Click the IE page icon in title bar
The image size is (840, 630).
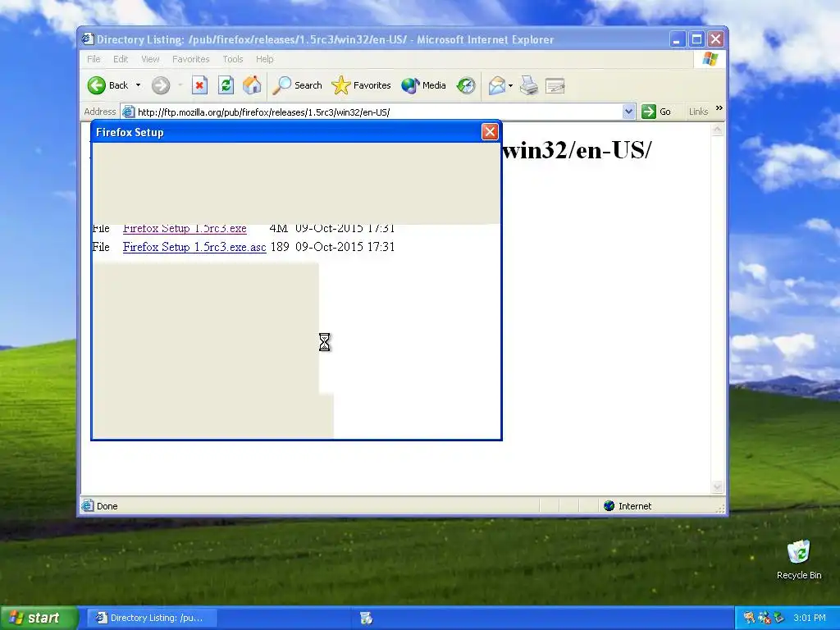88,39
